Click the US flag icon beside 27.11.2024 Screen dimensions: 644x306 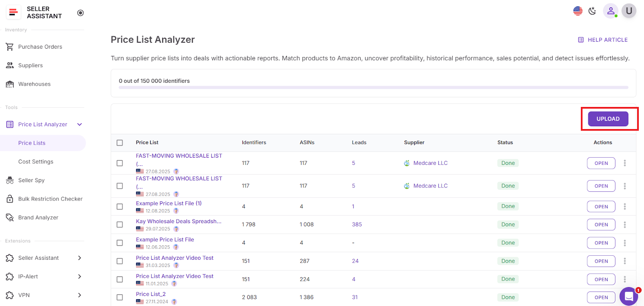click(140, 302)
